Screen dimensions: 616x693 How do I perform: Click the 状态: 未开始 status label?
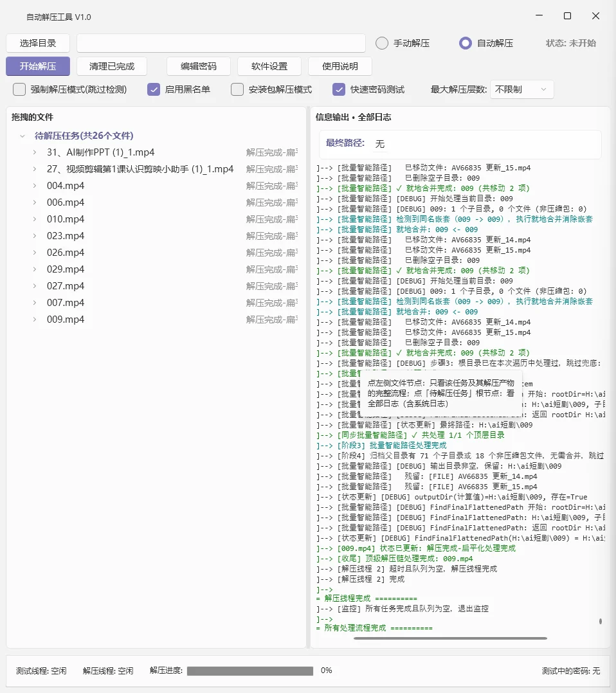coord(571,43)
